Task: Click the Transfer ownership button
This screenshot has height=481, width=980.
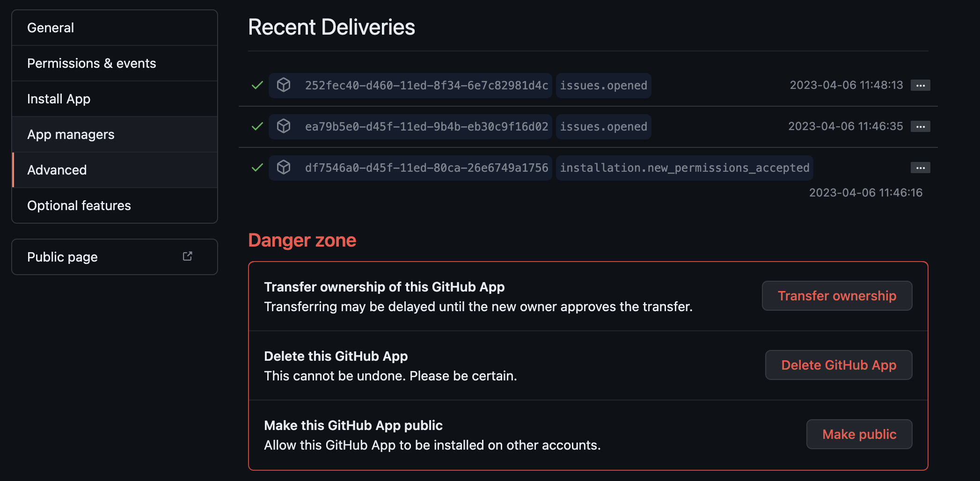Action: (837, 296)
